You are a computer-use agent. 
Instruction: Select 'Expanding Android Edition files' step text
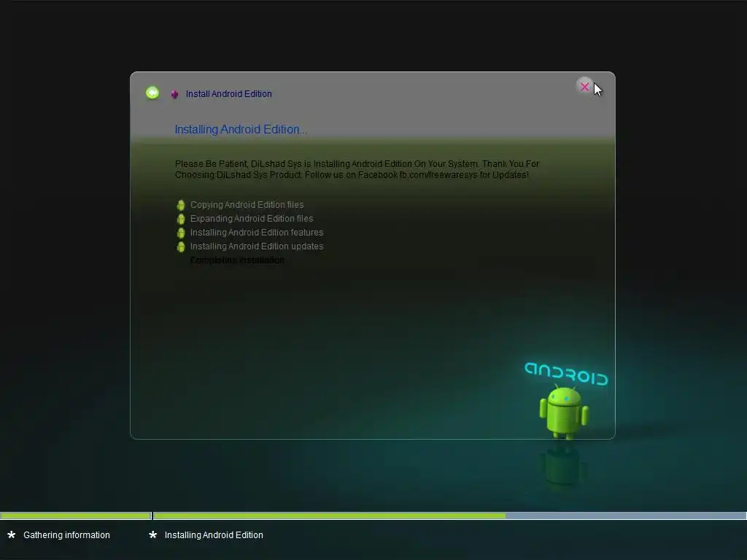point(252,219)
